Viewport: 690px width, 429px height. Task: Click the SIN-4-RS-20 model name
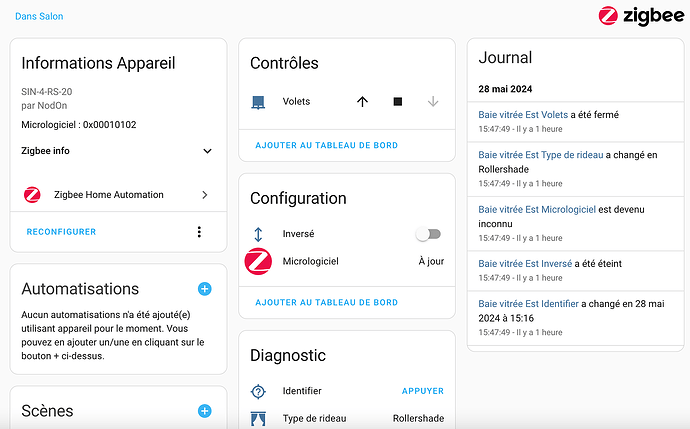tap(47, 92)
